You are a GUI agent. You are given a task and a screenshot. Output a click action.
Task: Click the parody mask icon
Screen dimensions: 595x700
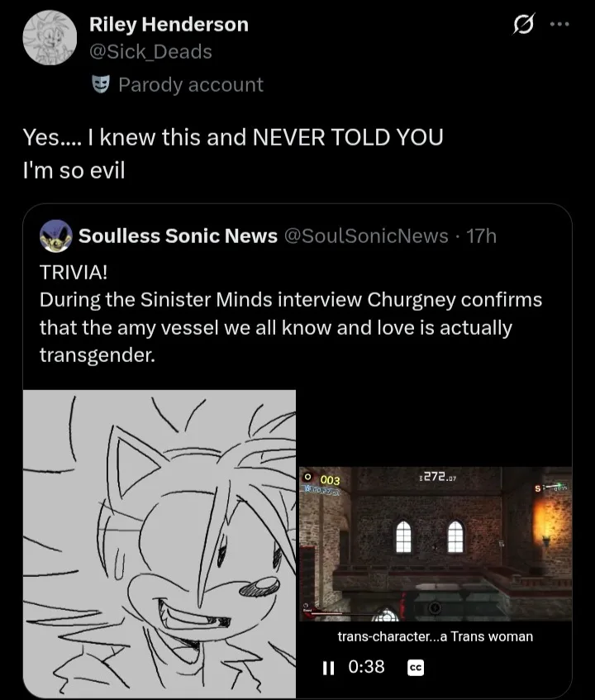click(x=102, y=84)
